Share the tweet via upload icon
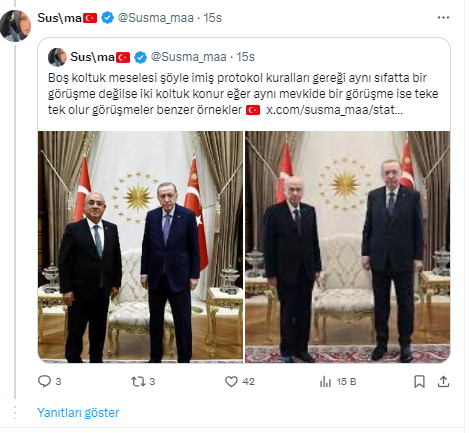 (443, 382)
